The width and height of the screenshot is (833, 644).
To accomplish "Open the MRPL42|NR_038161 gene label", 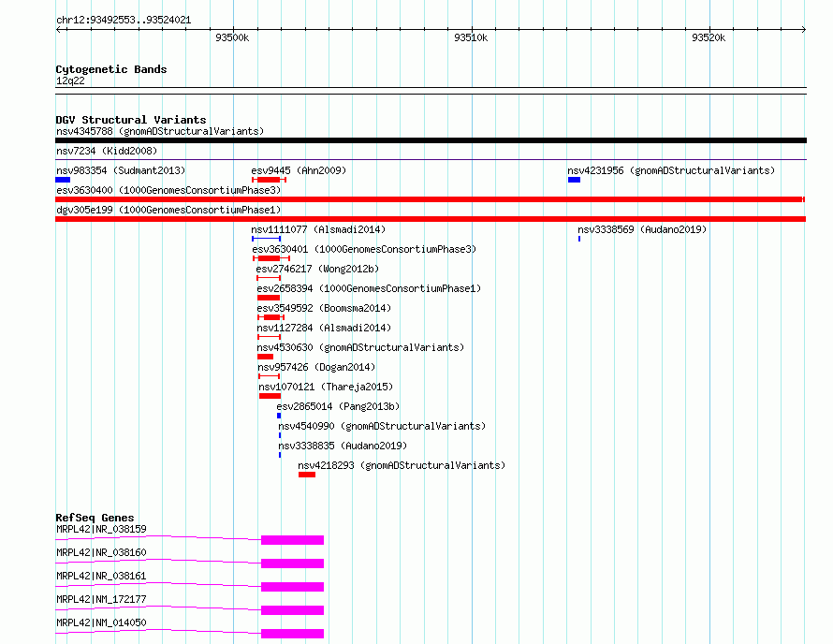I will tap(101, 576).
